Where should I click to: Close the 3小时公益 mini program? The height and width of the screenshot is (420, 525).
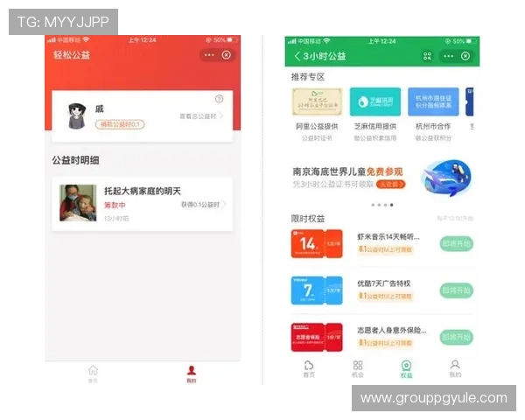(465, 56)
